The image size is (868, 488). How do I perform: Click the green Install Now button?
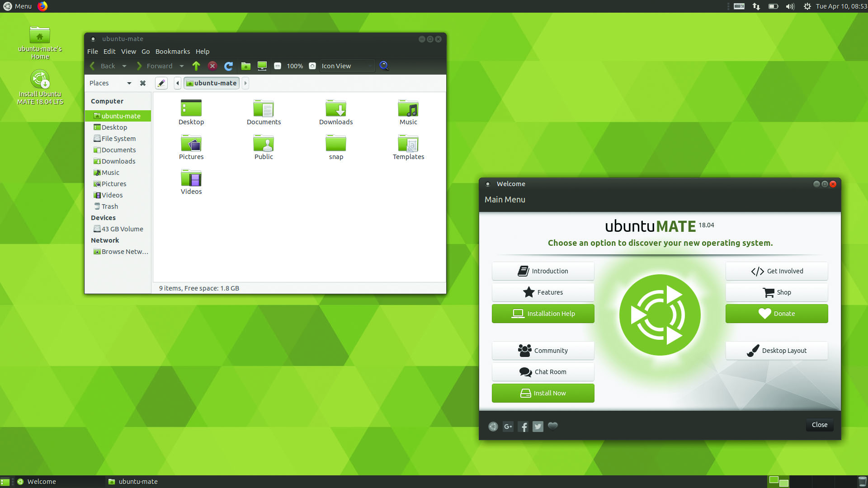pos(543,393)
